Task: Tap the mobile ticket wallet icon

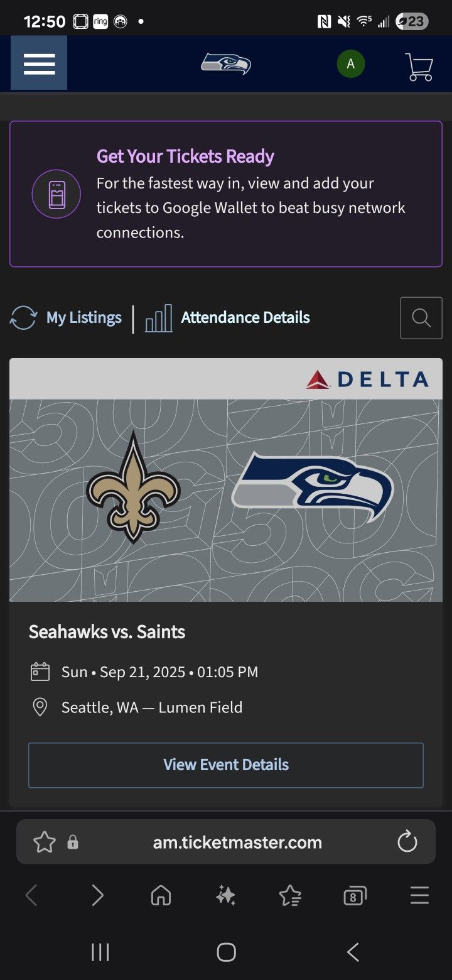Action: point(56,194)
